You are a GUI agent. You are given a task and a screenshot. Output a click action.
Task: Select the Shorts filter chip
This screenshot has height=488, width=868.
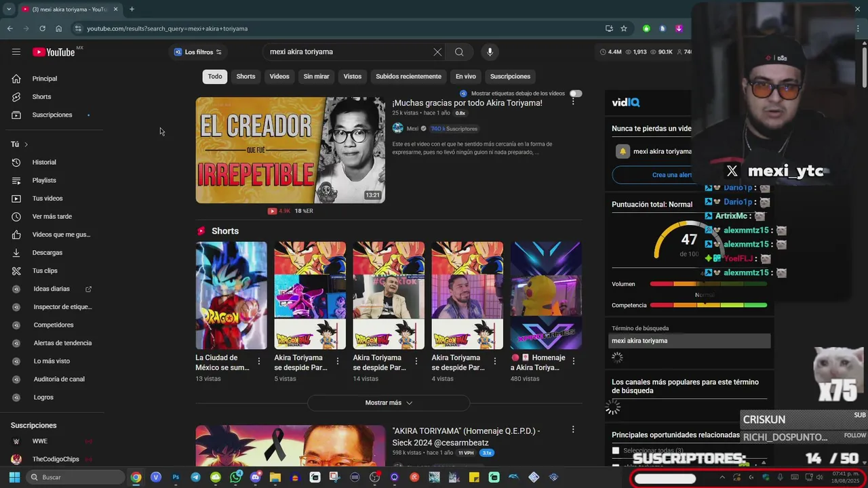[x=245, y=77]
